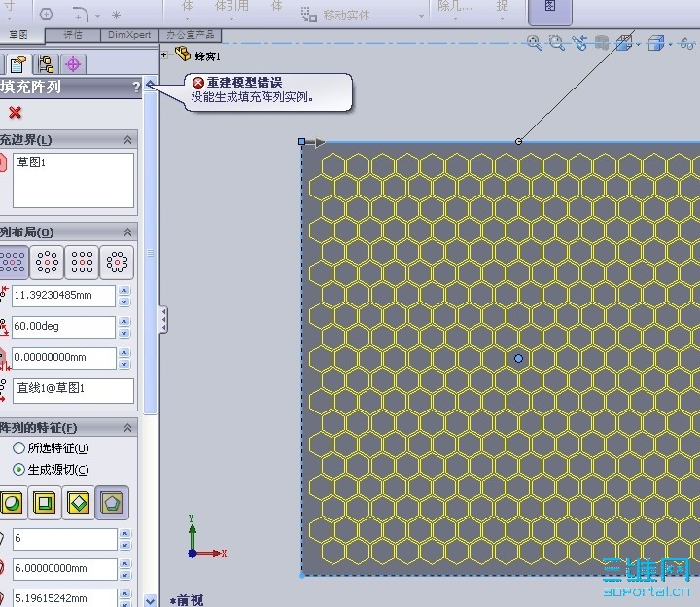
Task: Decrease the instance spacing value
Action: tap(124, 302)
